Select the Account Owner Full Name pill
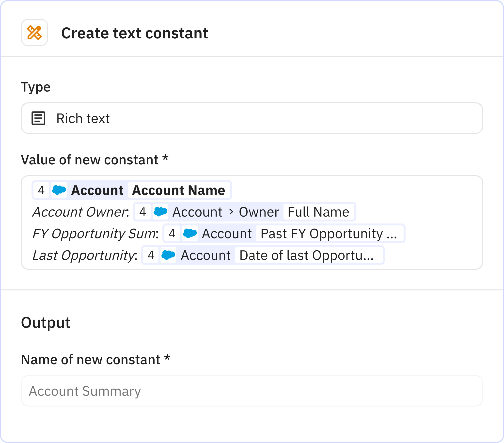This screenshot has width=504, height=443. click(x=244, y=212)
